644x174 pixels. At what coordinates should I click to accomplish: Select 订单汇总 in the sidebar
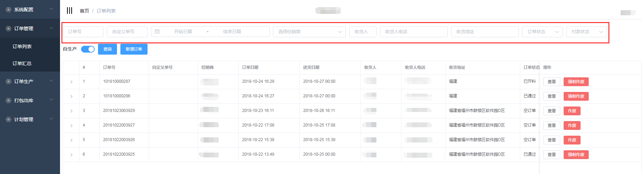tap(22, 63)
